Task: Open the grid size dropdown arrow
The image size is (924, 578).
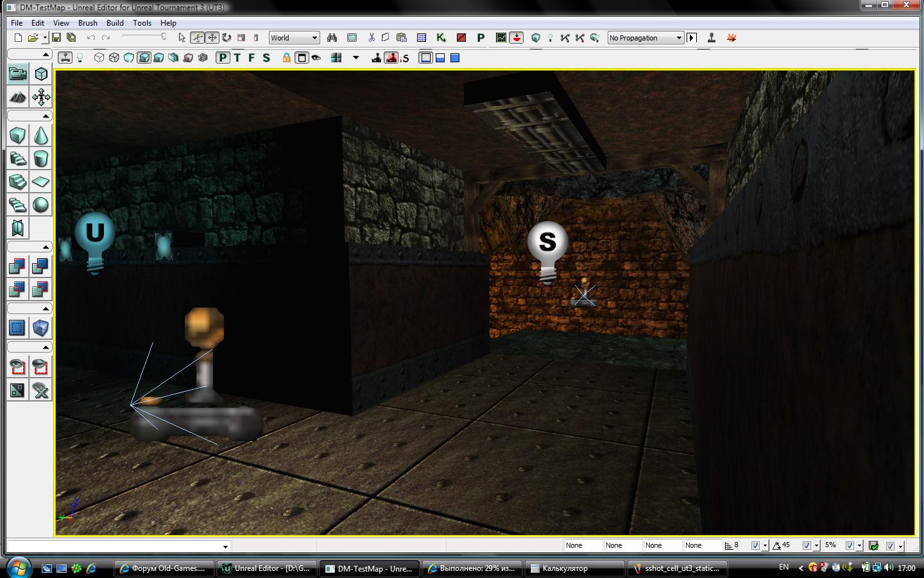Action: [765, 546]
